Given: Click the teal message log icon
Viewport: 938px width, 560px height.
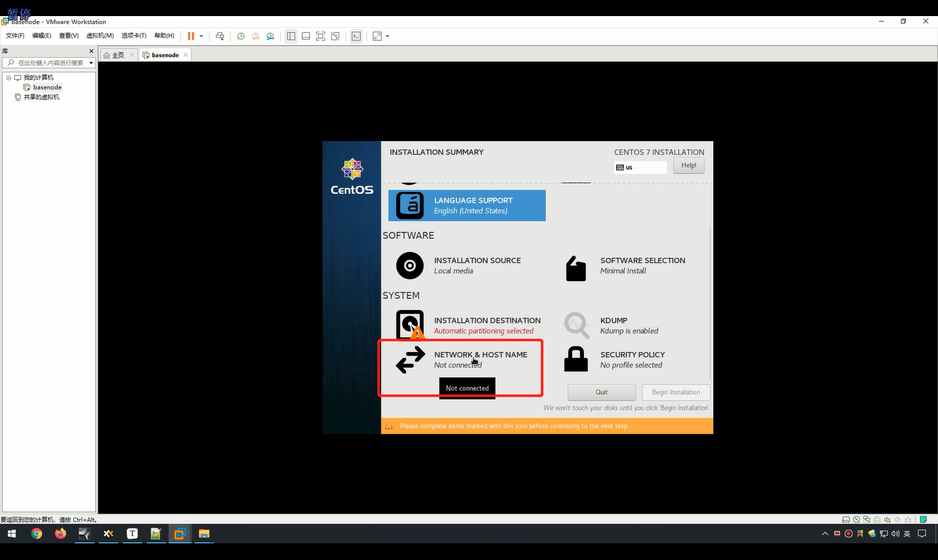Looking at the screenshot, I should pos(923,520).
